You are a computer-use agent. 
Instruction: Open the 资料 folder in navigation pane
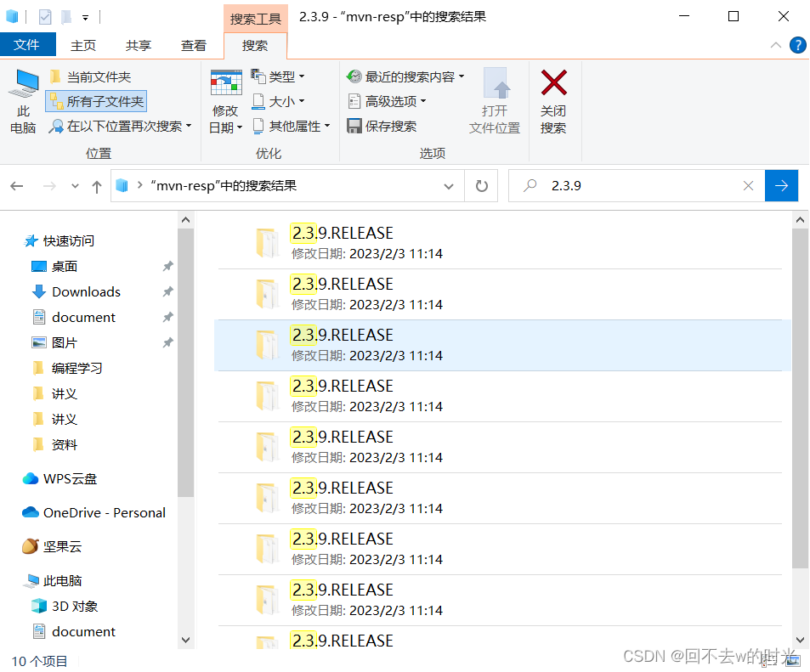(56, 444)
